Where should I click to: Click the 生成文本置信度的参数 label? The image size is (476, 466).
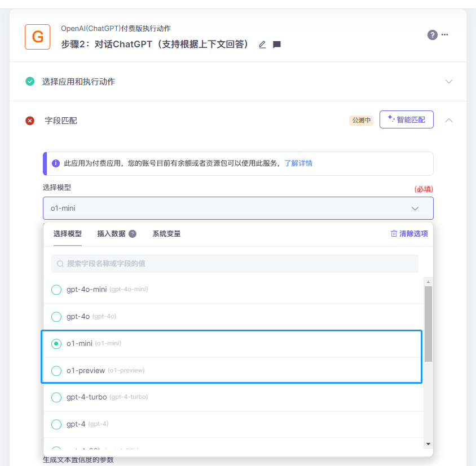[x=78, y=460]
